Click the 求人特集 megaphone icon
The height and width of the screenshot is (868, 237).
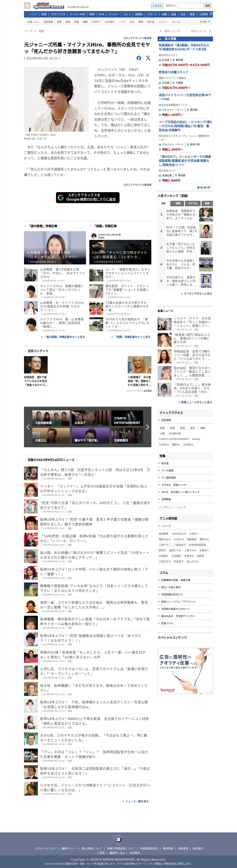[x=160, y=39]
